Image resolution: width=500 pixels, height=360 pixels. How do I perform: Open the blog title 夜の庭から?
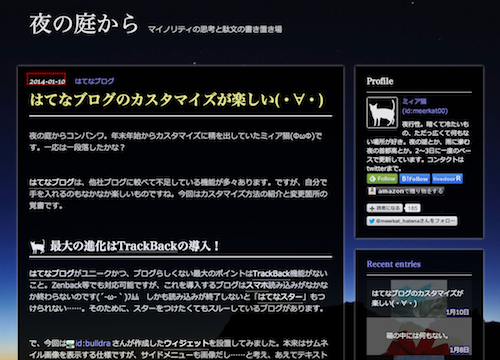pyautogui.click(x=84, y=24)
